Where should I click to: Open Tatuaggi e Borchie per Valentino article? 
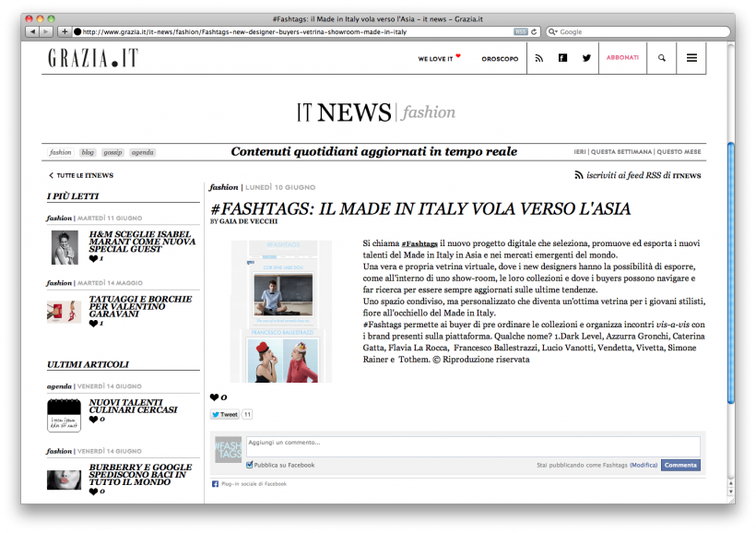click(140, 306)
